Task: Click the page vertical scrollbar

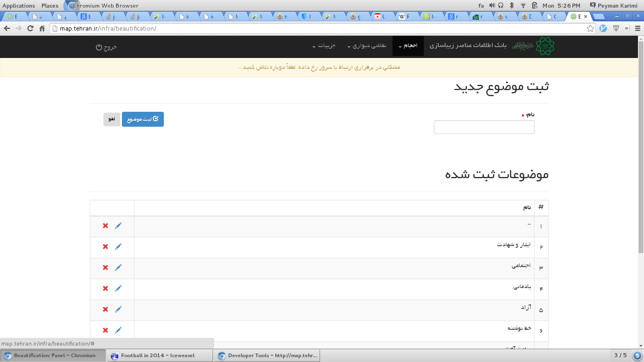Action: point(641,147)
